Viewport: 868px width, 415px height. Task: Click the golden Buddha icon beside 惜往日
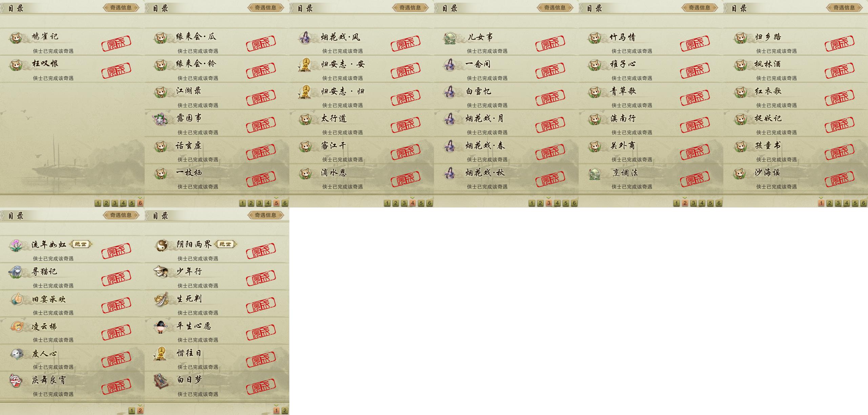coord(160,353)
